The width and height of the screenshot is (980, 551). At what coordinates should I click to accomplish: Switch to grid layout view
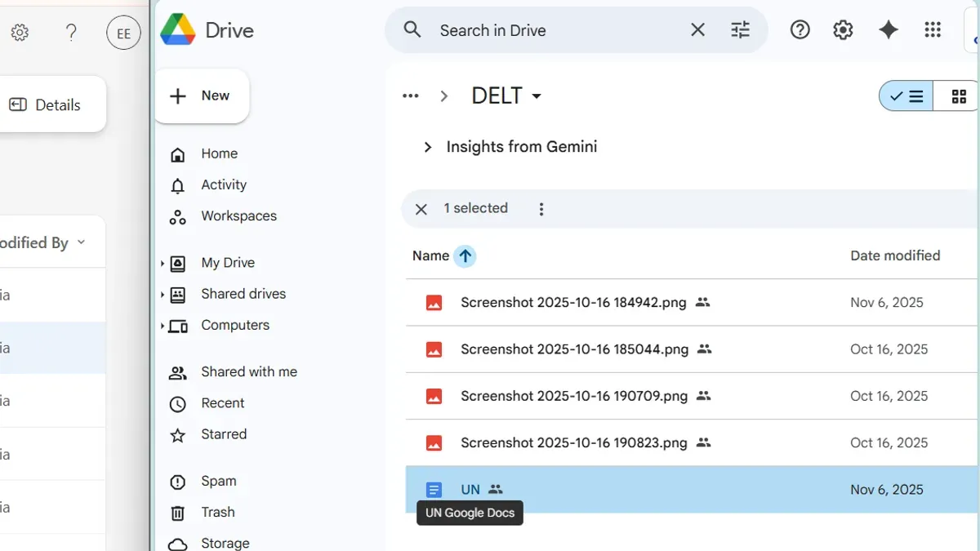(x=959, y=96)
